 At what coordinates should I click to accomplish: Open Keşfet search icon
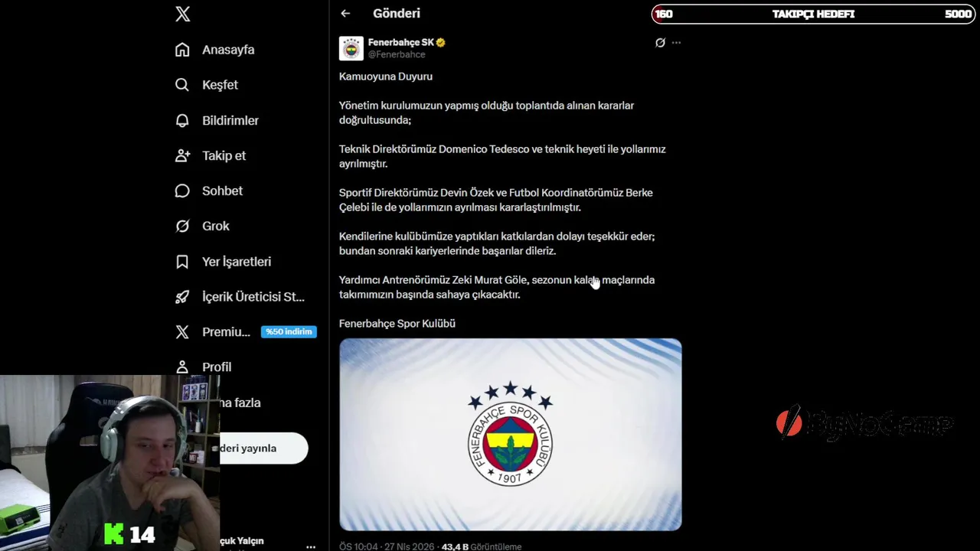(182, 85)
